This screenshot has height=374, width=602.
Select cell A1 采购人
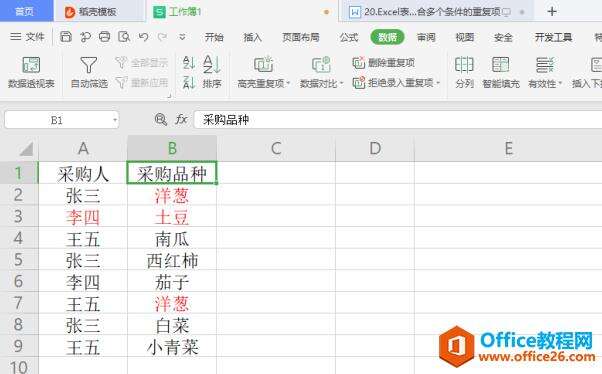pyautogui.click(x=83, y=173)
